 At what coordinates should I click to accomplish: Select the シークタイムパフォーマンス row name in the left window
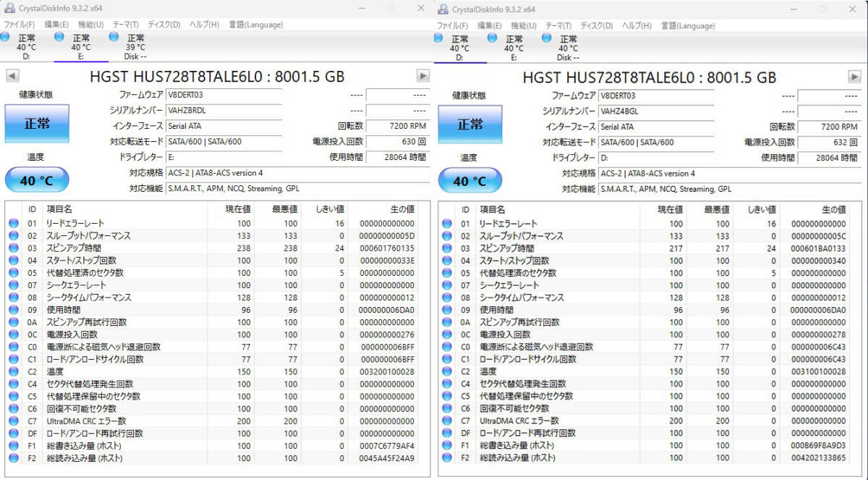coord(89,298)
